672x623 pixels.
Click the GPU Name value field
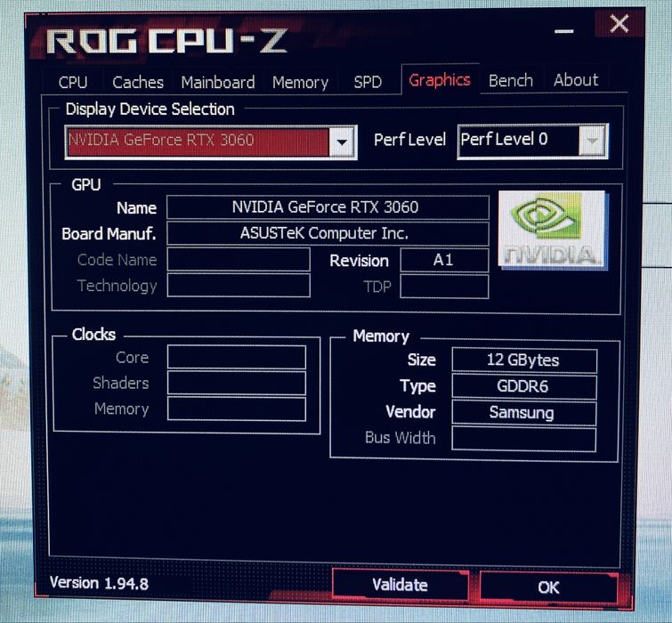(328, 207)
